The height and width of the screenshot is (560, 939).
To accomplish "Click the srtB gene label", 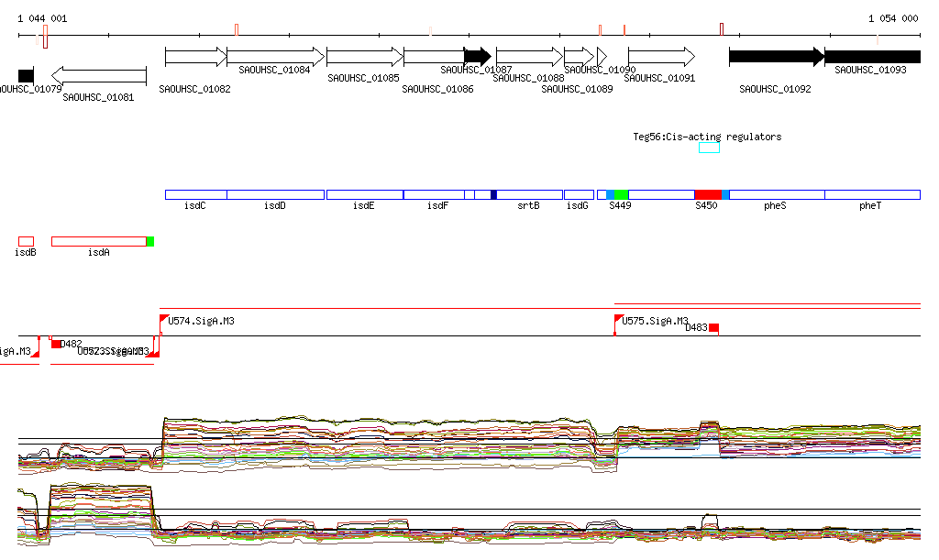I will coord(528,206).
